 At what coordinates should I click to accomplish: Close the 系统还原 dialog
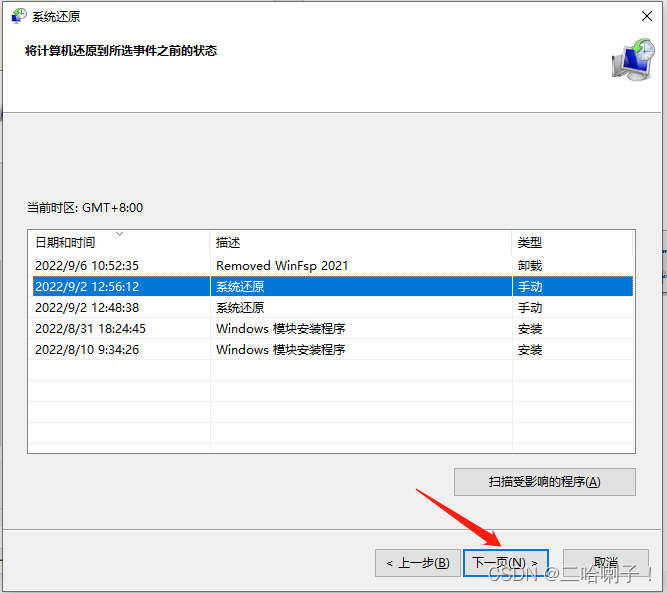click(647, 16)
